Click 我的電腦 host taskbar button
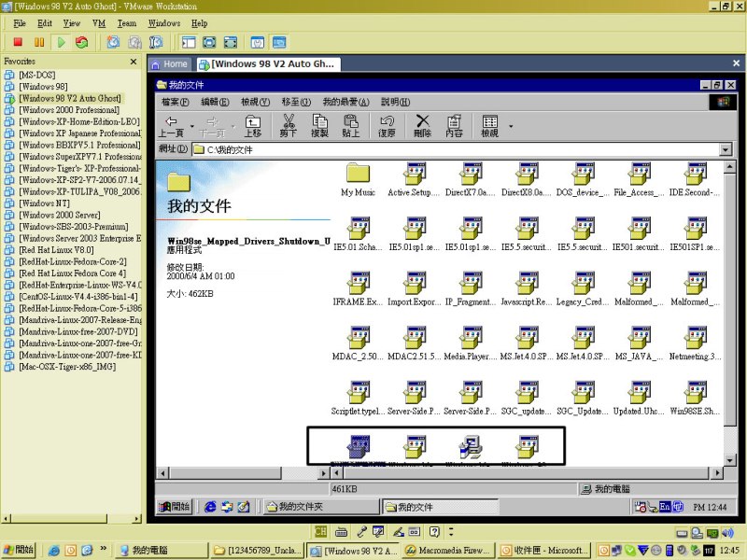 click(x=162, y=551)
